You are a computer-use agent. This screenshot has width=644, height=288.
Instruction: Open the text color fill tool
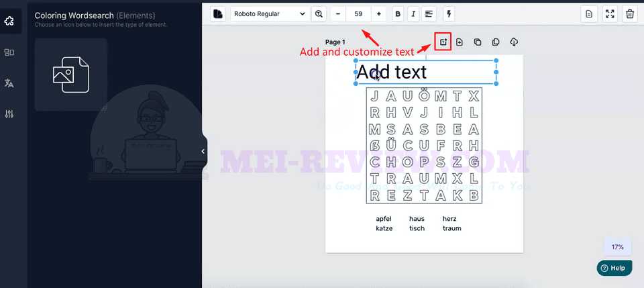[x=218, y=14]
